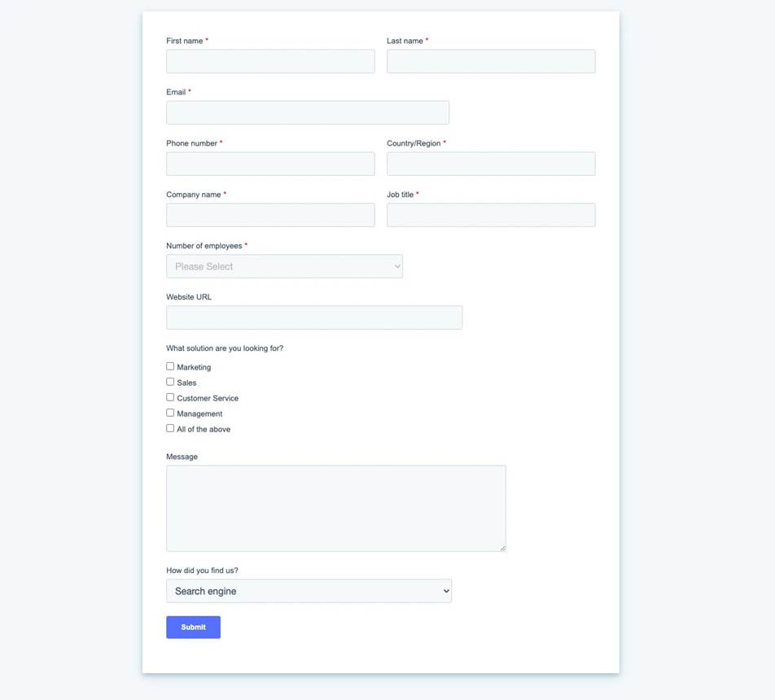Check the Sales checkbox
775x700 pixels.
click(169, 382)
